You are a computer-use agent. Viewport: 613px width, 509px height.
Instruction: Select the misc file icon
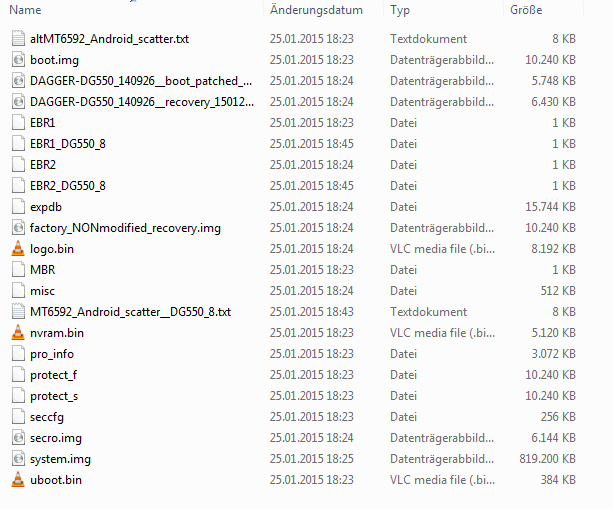click(18, 291)
